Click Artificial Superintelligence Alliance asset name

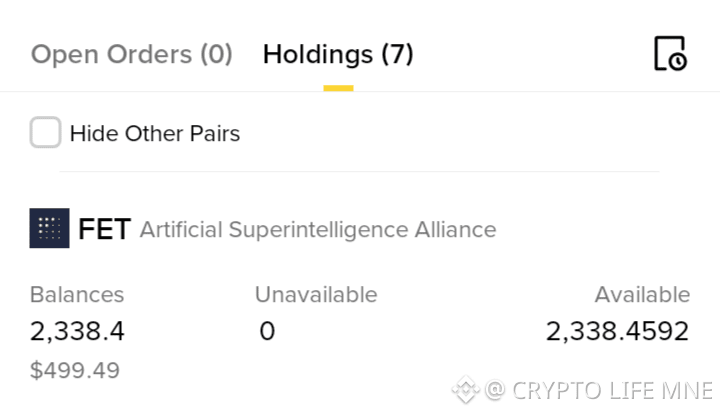click(318, 229)
